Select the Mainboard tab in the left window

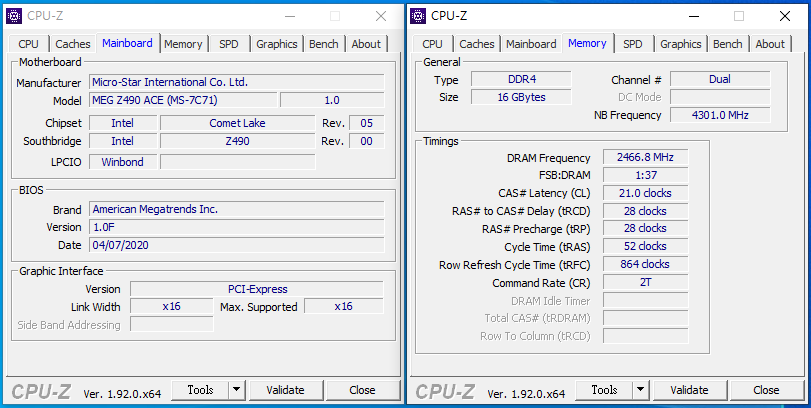point(127,43)
